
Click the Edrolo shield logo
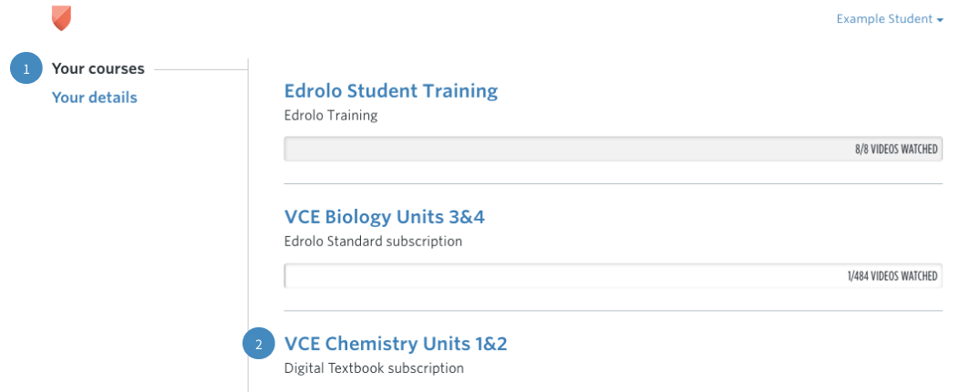(x=61, y=18)
